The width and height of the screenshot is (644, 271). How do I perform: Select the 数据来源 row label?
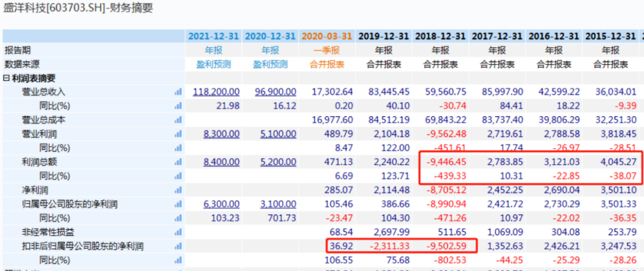(21, 64)
